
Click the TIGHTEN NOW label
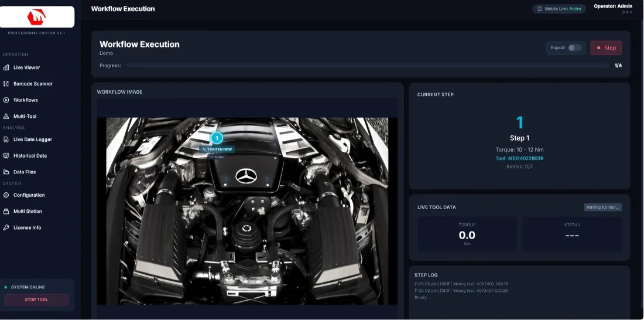point(217,149)
